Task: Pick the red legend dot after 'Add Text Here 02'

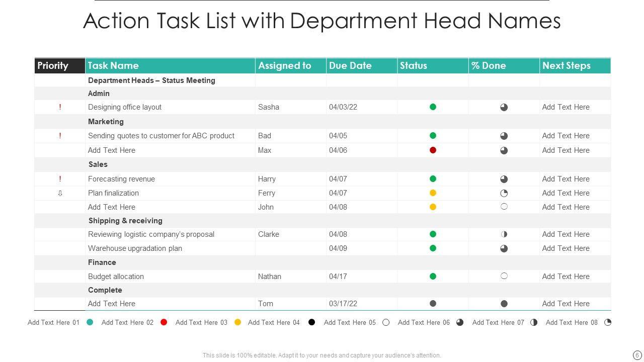Action: click(164, 323)
